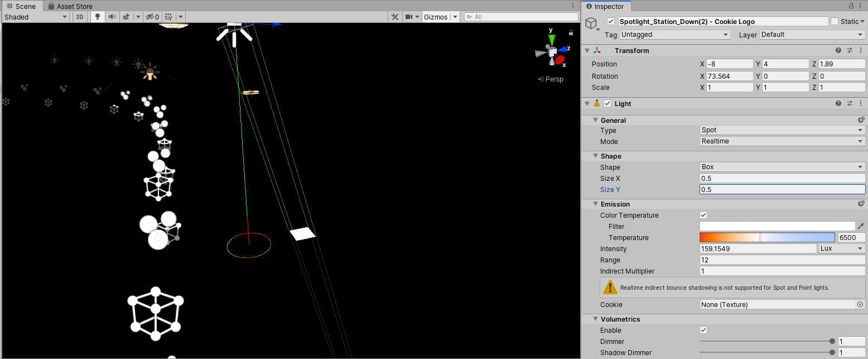Open Light component preset settings icon
This screenshot has height=359, width=868.
[850, 103]
